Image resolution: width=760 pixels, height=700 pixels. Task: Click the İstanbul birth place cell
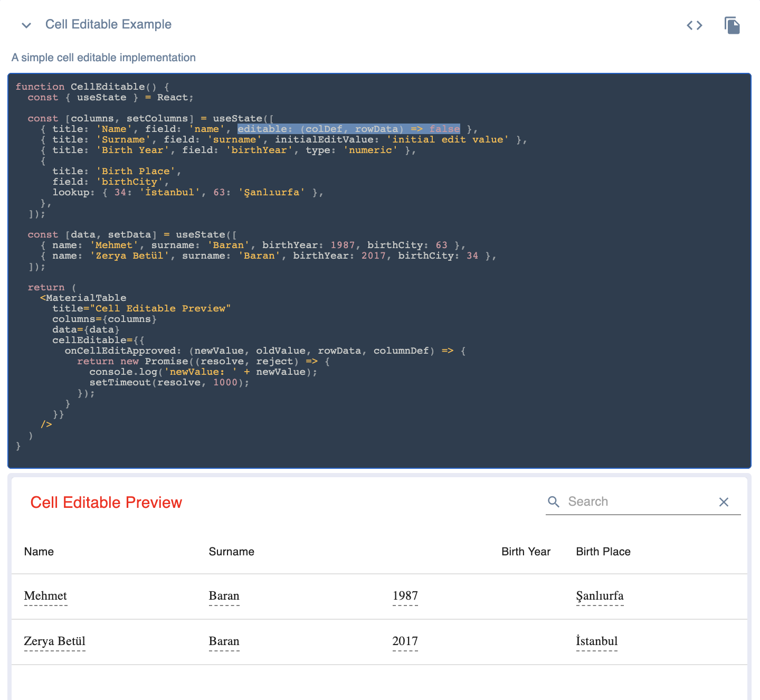pos(596,641)
